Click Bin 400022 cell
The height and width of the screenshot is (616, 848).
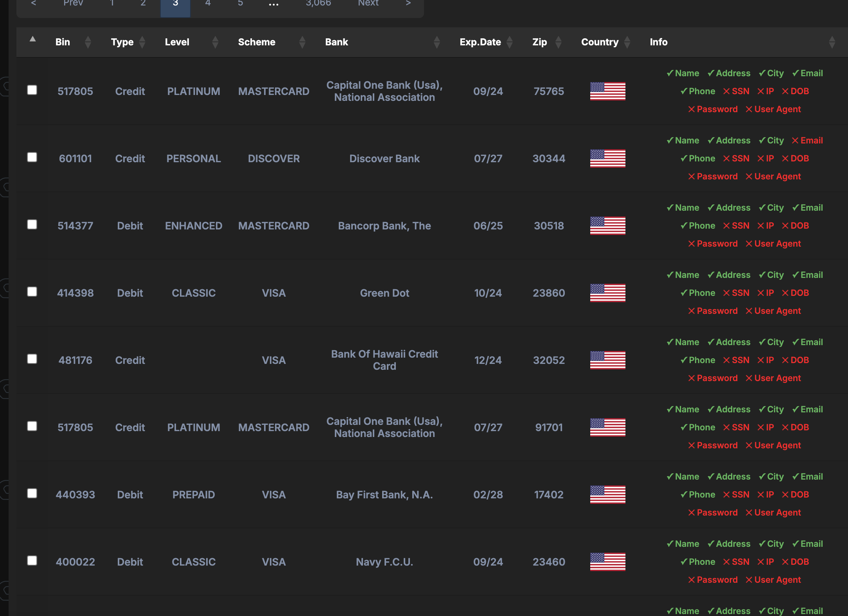[x=75, y=562]
